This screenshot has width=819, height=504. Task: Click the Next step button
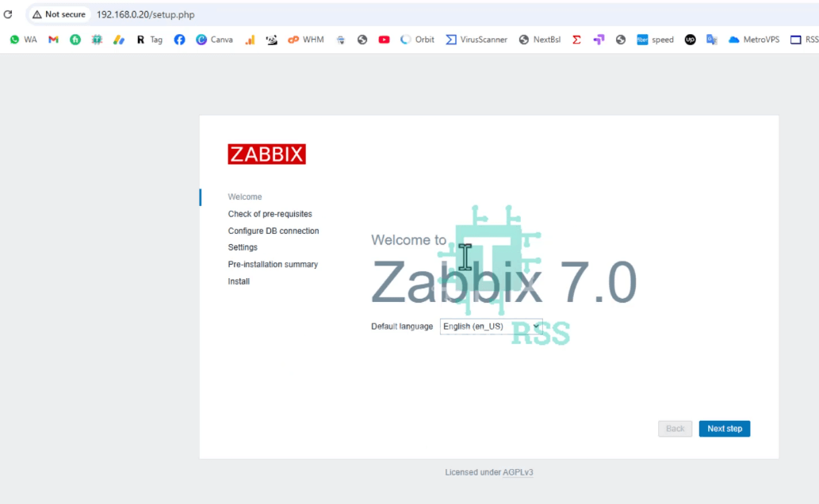pyautogui.click(x=725, y=429)
